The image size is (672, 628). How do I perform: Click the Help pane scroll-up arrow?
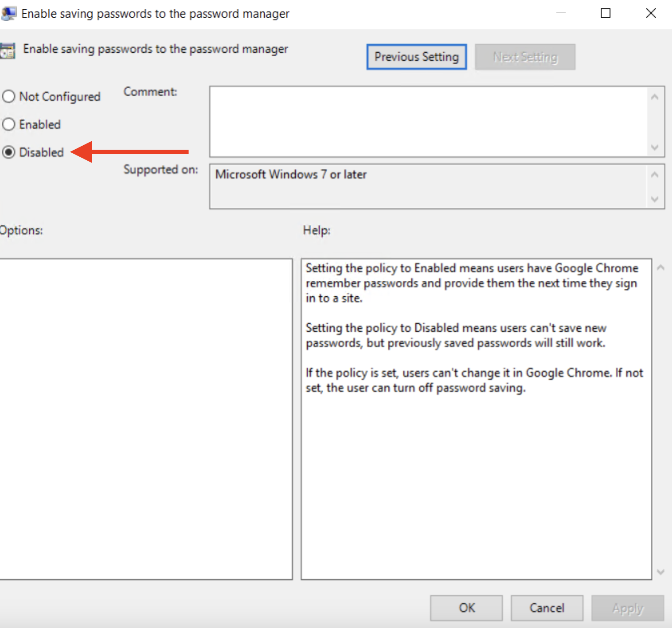click(661, 267)
